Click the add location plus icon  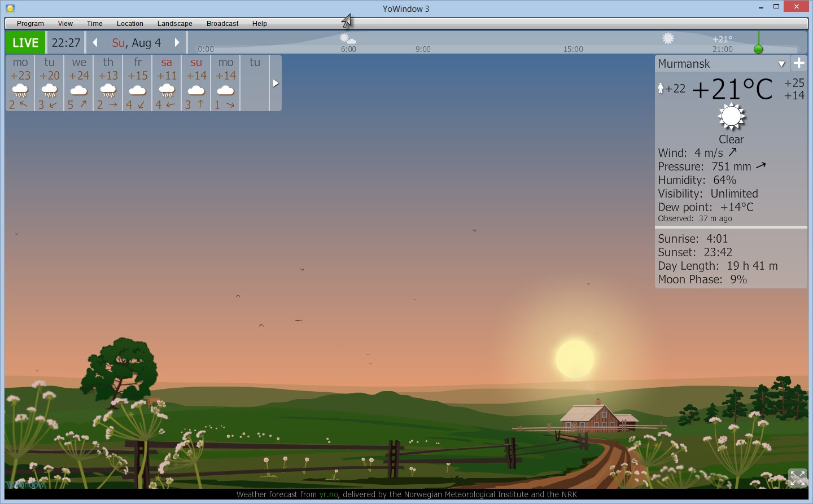click(799, 63)
